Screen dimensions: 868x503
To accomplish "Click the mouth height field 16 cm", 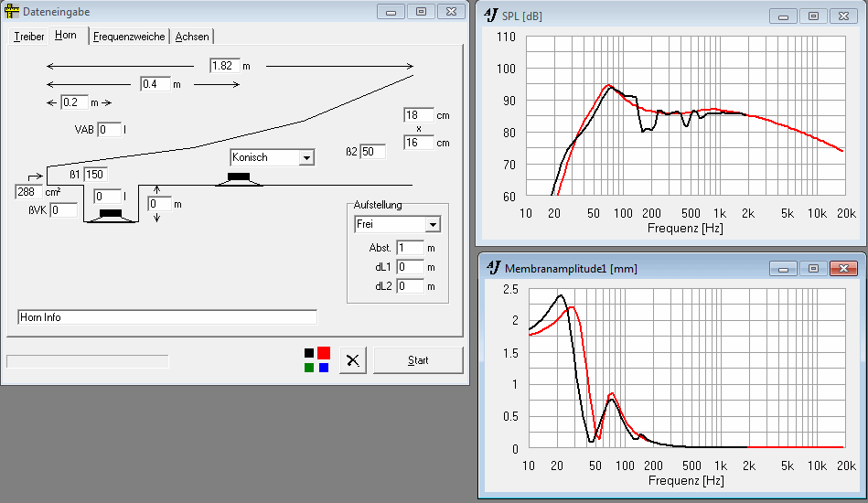I will (x=418, y=143).
